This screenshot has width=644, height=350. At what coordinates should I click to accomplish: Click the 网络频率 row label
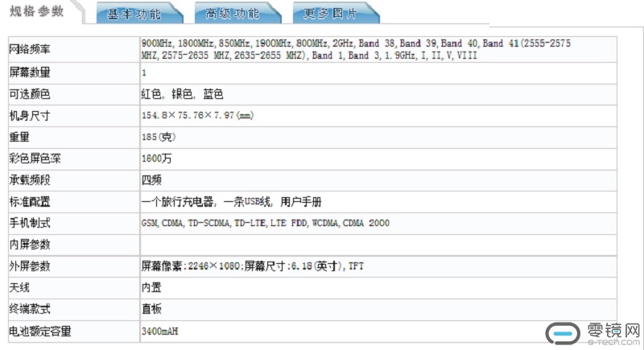click(30, 50)
